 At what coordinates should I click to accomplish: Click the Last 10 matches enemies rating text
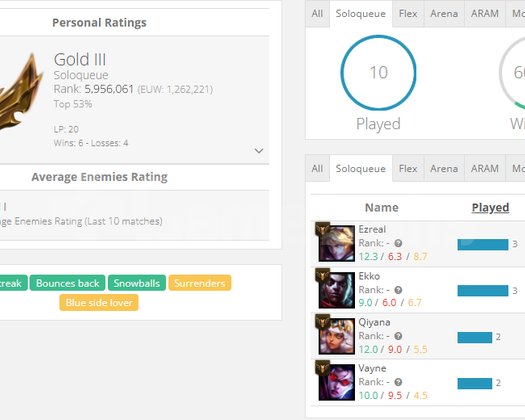pos(81,221)
